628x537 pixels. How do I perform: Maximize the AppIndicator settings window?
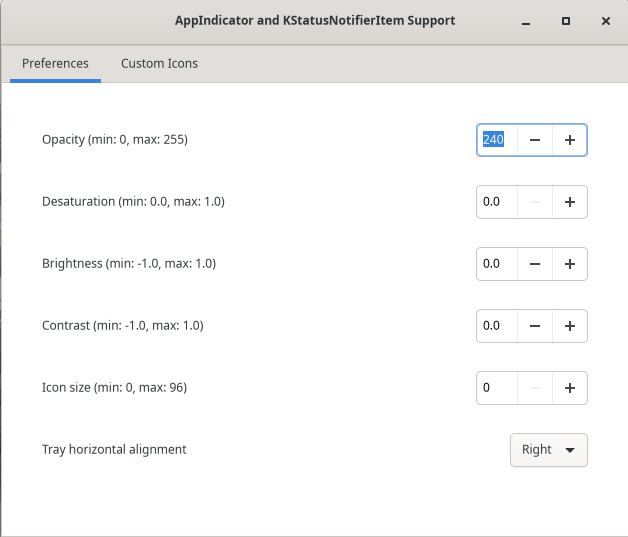pos(566,21)
